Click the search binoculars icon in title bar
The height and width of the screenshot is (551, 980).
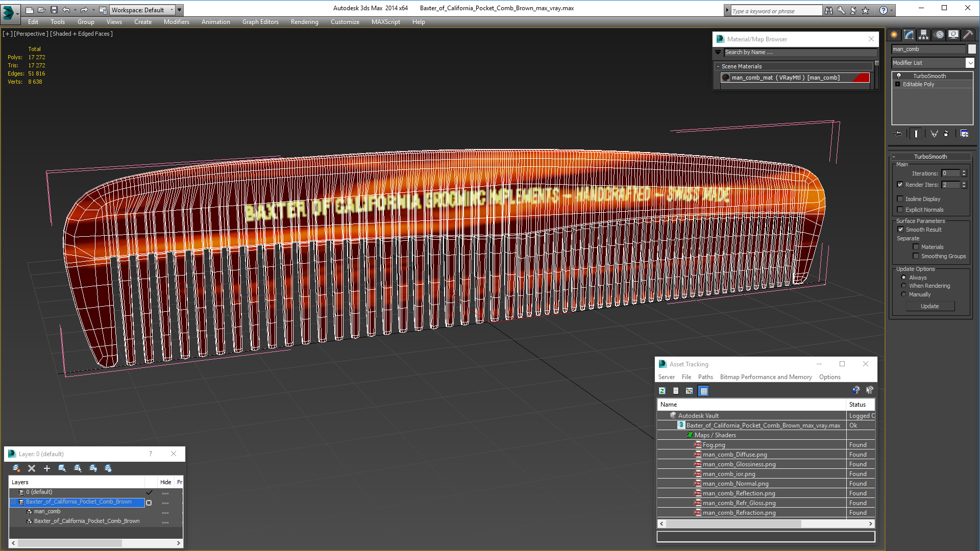(828, 10)
